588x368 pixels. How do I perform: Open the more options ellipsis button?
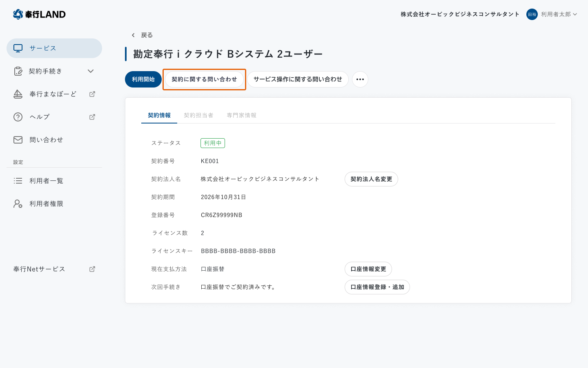pyautogui.click(x=360, y=79)
